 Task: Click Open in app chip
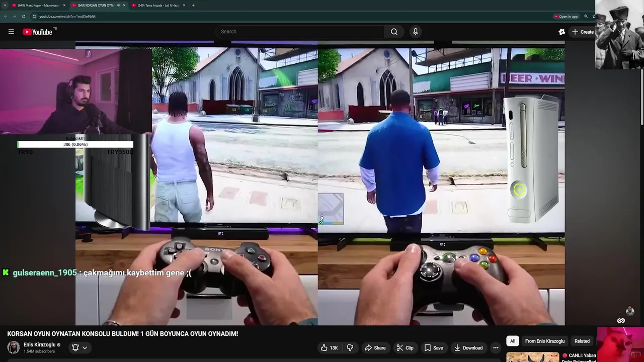(566, 17)
